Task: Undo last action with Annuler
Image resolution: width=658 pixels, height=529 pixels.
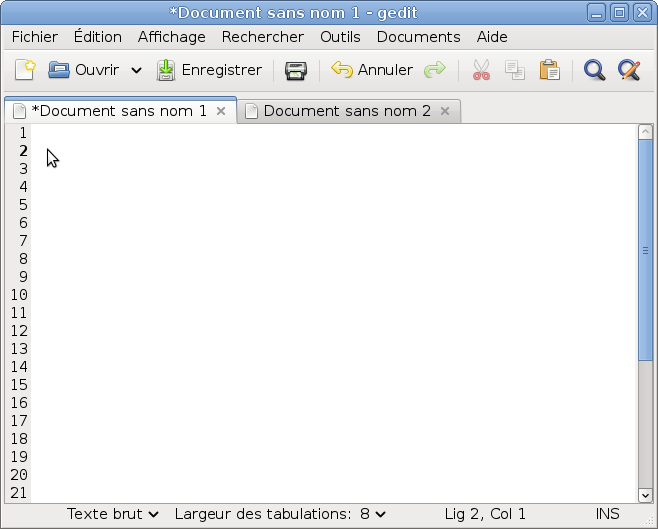Action: click(x=372, y=70)
